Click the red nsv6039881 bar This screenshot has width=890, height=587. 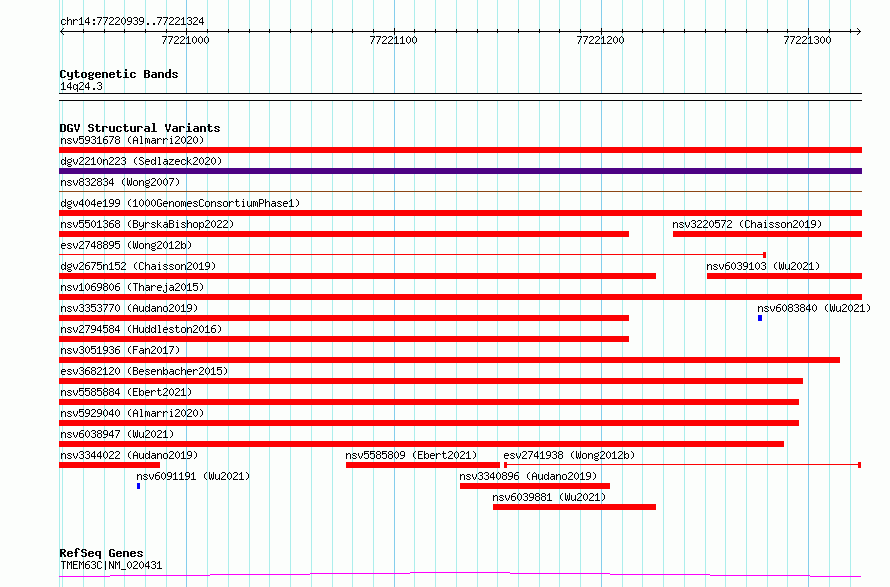574,507
